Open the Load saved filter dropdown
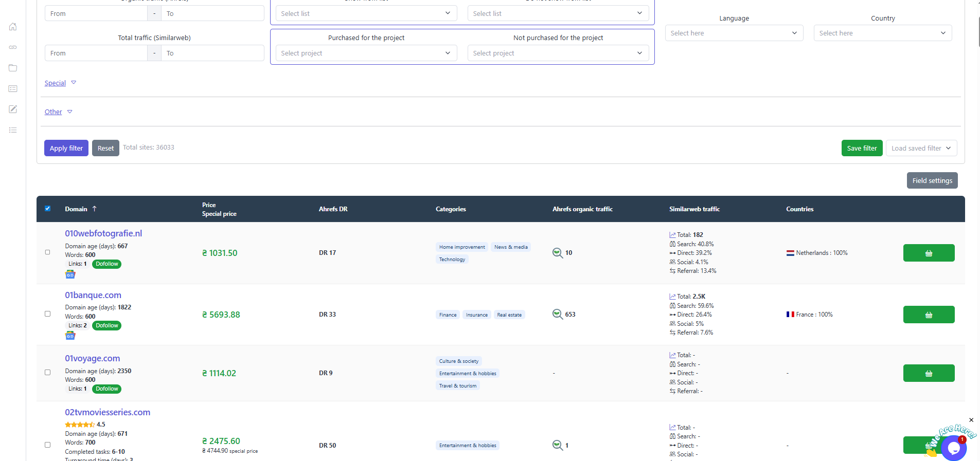980x461 pixels. pyautogui.click(x=921, y=148)
